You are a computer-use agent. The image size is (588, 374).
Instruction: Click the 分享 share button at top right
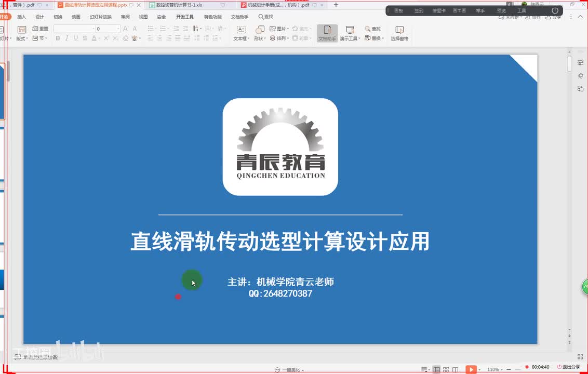tap(554, 17)
